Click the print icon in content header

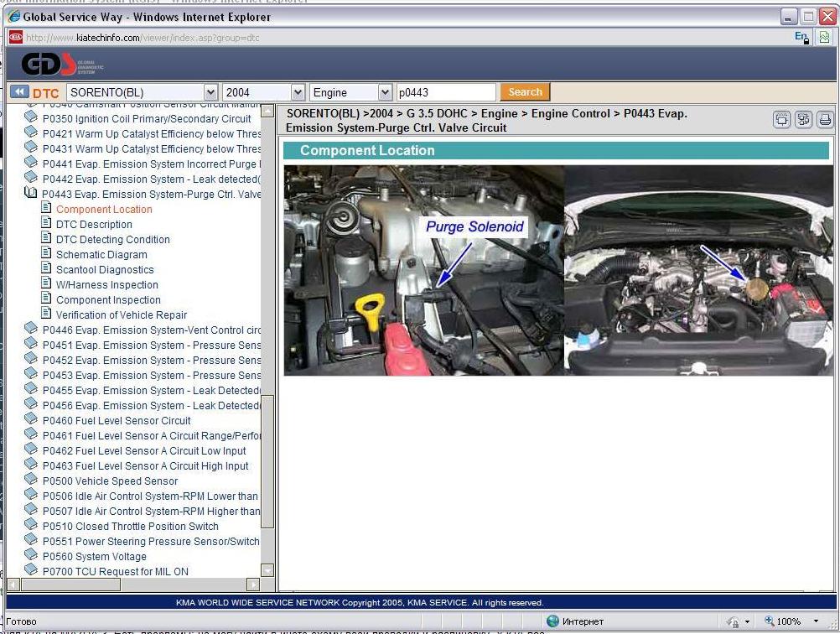click(x=825, y=120)
